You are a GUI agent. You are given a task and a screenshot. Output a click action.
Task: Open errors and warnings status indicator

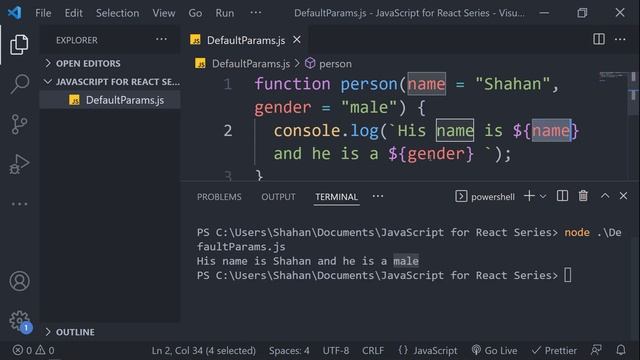point(33,351)
